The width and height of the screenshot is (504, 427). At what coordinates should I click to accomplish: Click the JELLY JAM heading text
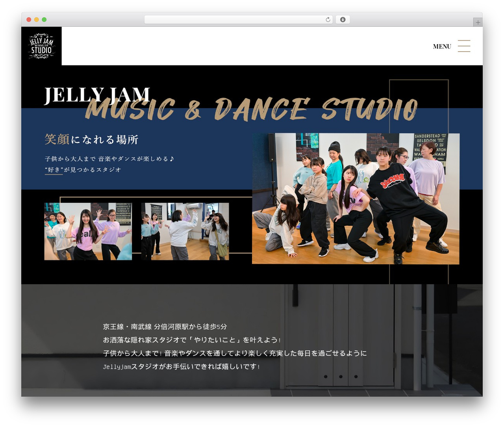(x=97, y=95)
